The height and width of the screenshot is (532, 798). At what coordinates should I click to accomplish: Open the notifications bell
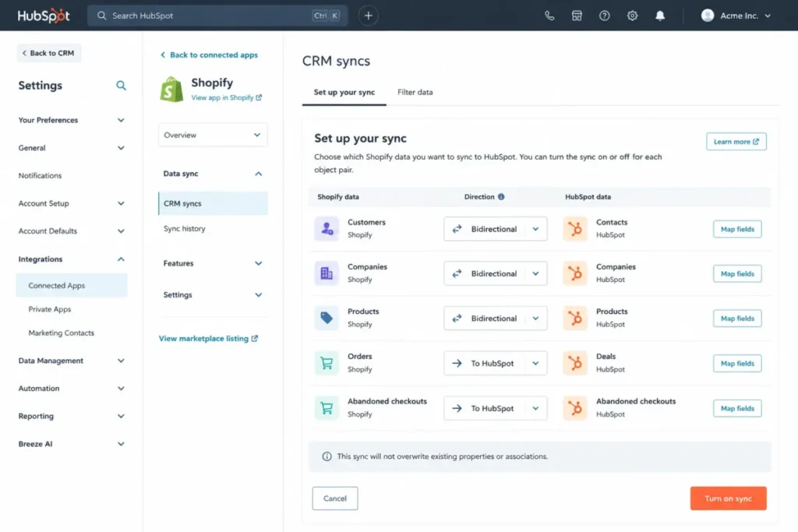pos(660,16)
